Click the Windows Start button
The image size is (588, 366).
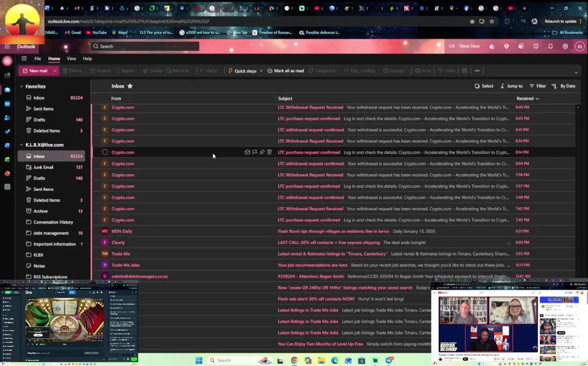coord(199,360)
